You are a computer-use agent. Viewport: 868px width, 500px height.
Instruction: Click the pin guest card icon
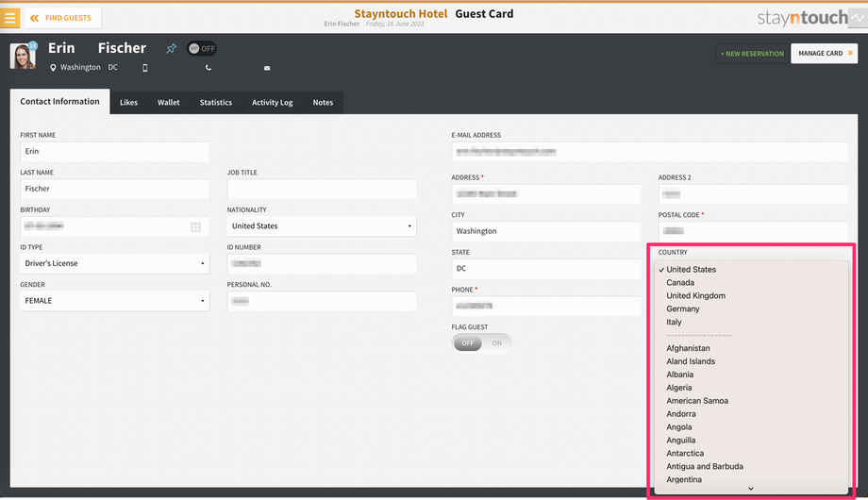tap(171, 49)
